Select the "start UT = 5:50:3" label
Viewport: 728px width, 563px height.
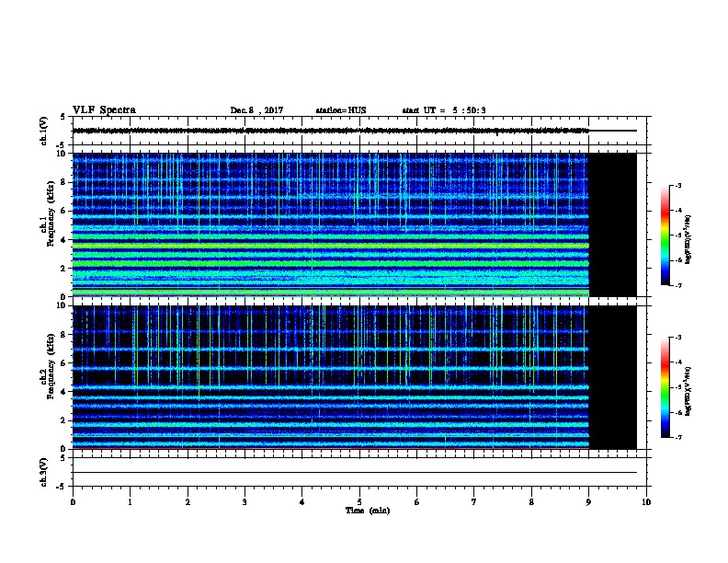[x=444, y=110]
